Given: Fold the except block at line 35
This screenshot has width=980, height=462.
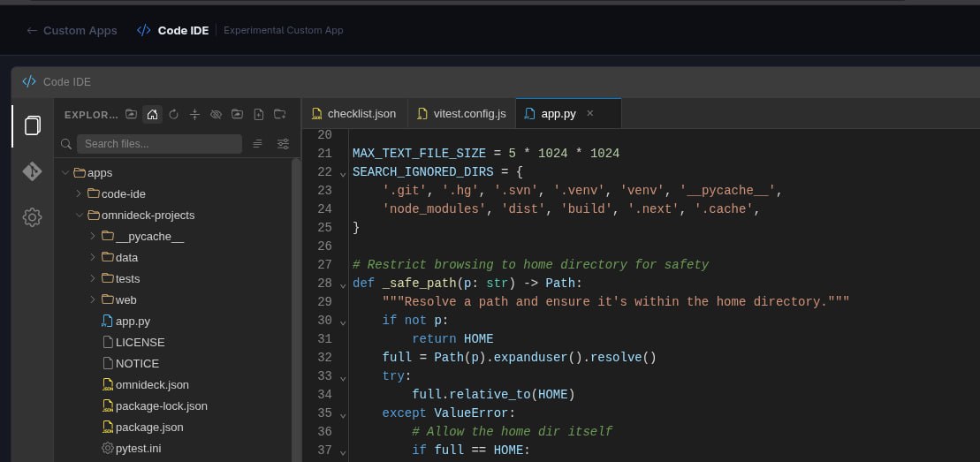Looking at the screenshot, I should (343, 416).
